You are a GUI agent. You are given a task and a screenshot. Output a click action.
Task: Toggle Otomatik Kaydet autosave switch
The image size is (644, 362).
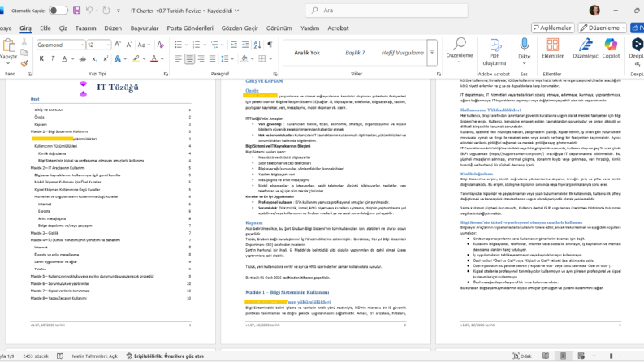[58, 11]
